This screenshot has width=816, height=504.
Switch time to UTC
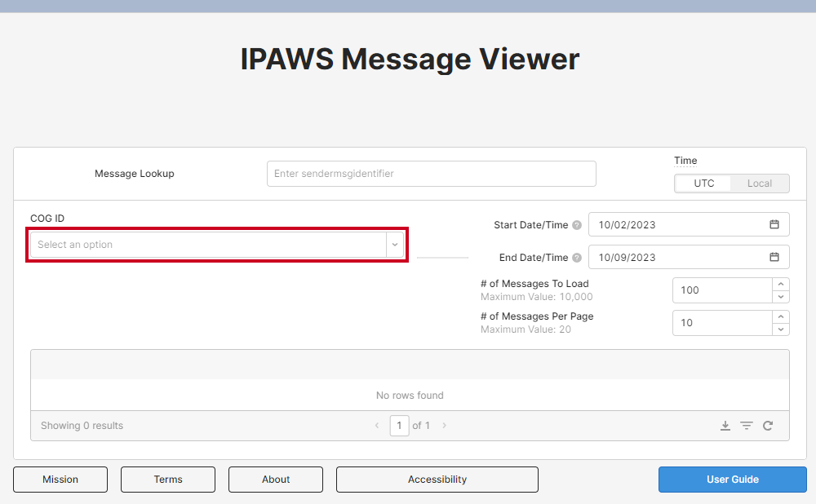(703, 183)
